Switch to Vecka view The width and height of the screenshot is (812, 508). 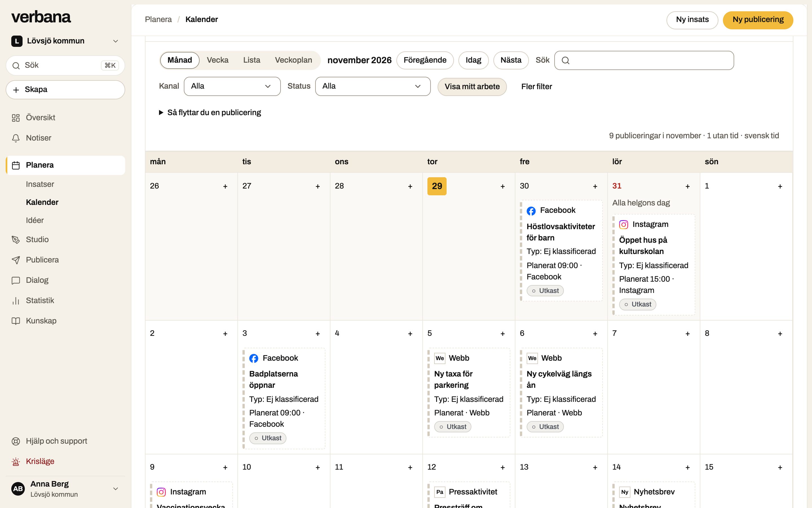217,60
